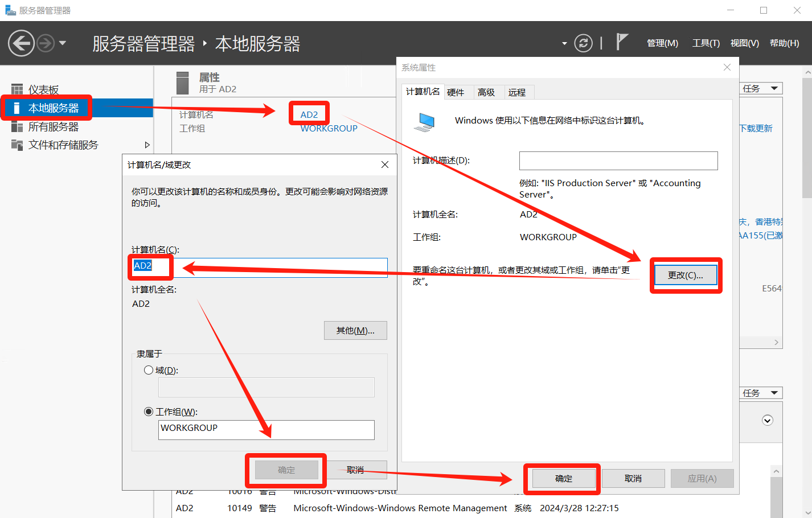This screenshot has height=518, width=812.
Task: Click the forward navigation arrow icon
Action: point(46,43)
